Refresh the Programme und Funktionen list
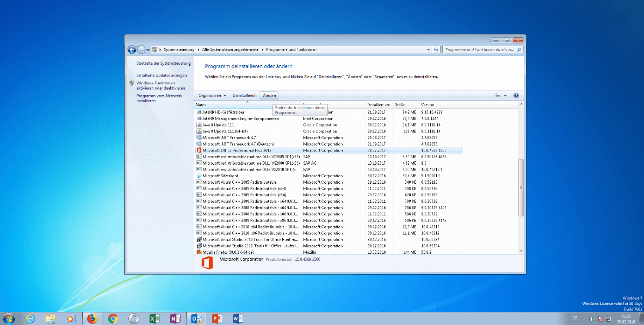The image size is (644, 325). 436,49
